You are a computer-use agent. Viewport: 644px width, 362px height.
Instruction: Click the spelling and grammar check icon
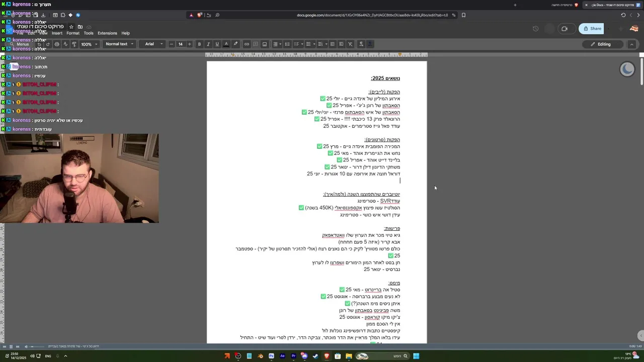[65, 44]
